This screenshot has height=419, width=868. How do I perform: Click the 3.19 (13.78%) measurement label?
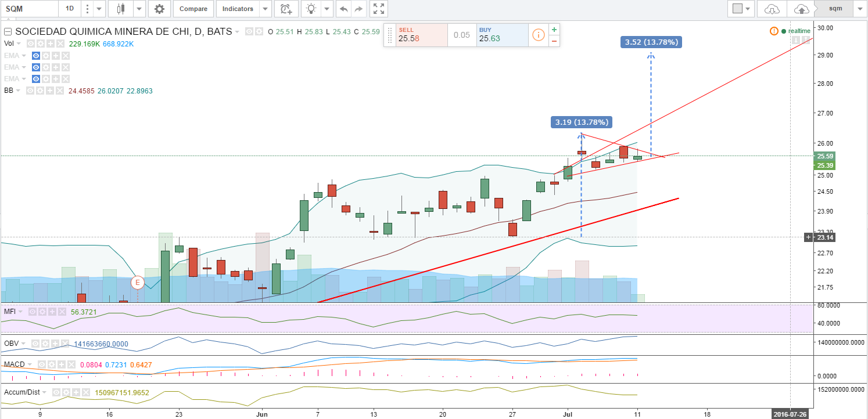[582, 122]
